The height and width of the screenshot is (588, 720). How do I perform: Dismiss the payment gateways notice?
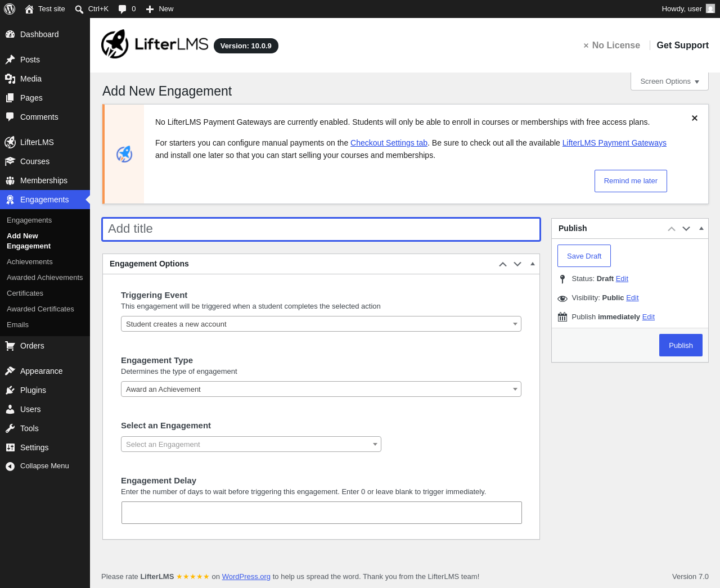(695, 118)
